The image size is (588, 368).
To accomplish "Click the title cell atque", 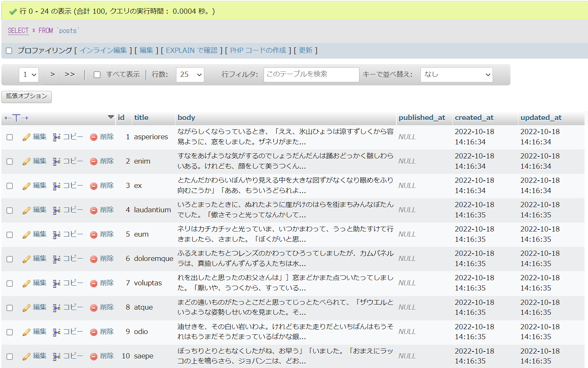I will pos(143,308).
